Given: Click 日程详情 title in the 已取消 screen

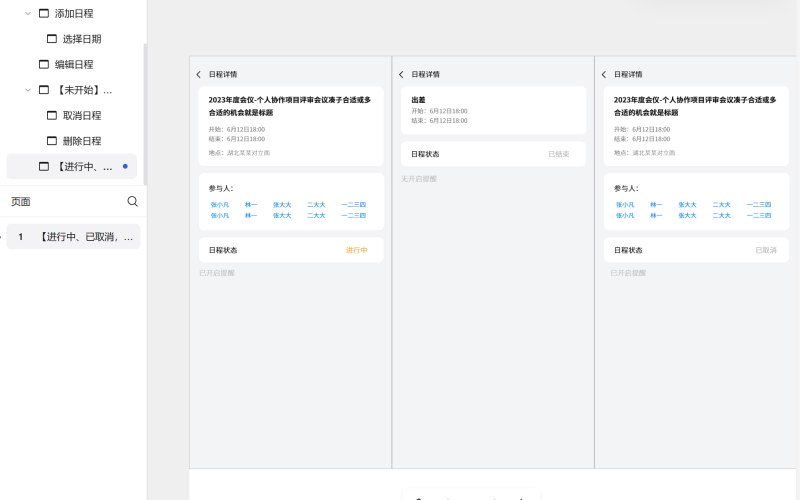Looking at the screenshot, I should (x=628, y=74).
